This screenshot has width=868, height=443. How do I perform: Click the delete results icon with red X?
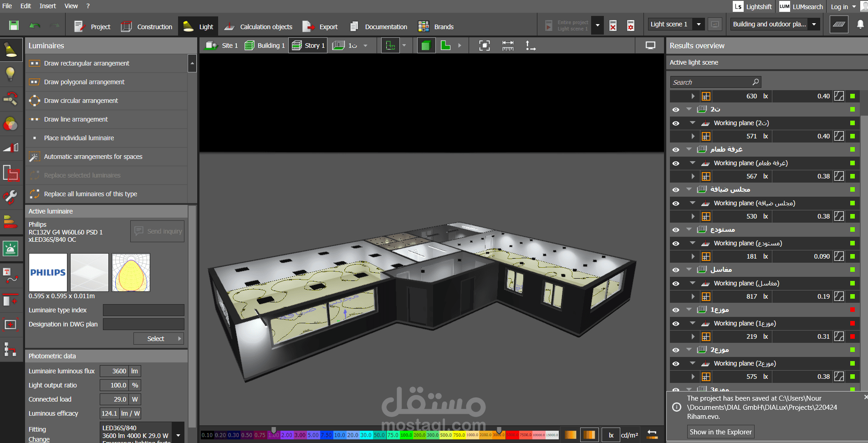613,25
